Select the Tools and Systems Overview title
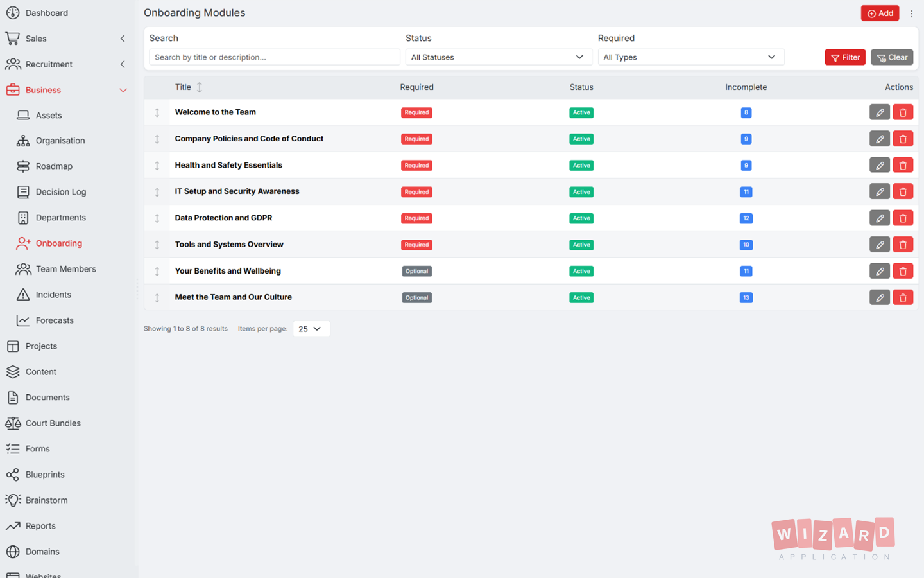The width and height of the screenshot is (924, 578). pos(229,245)
